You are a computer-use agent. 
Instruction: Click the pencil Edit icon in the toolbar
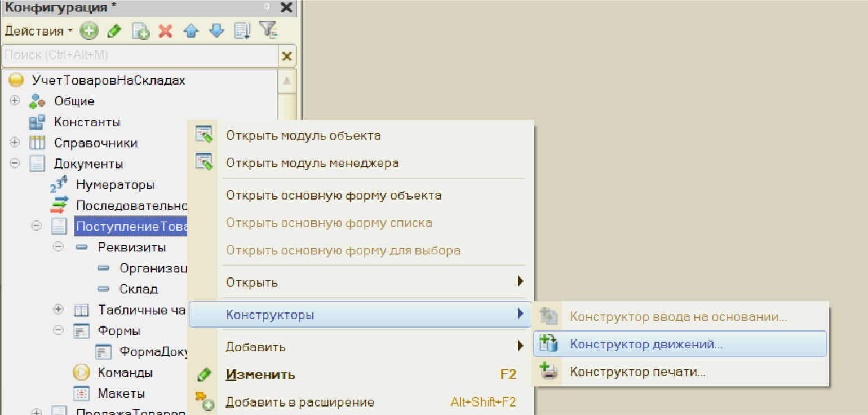coord(114,31)
